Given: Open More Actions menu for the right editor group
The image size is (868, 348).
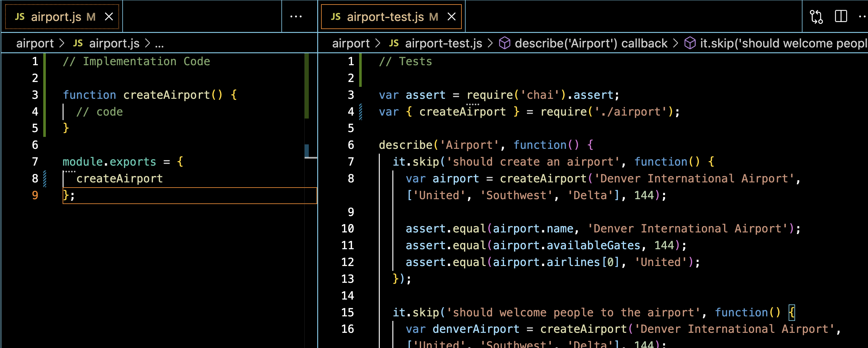Looking at the screenshot, I should click(863, 16).
